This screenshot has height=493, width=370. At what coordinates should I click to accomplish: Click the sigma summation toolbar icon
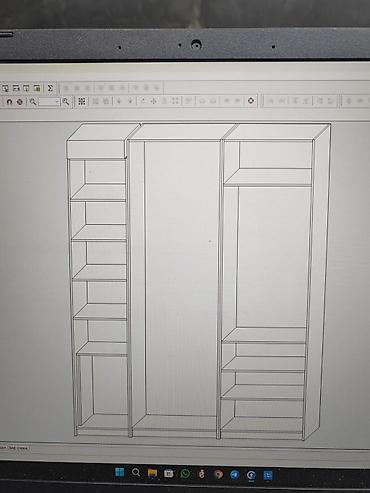[x=50, y=88]
